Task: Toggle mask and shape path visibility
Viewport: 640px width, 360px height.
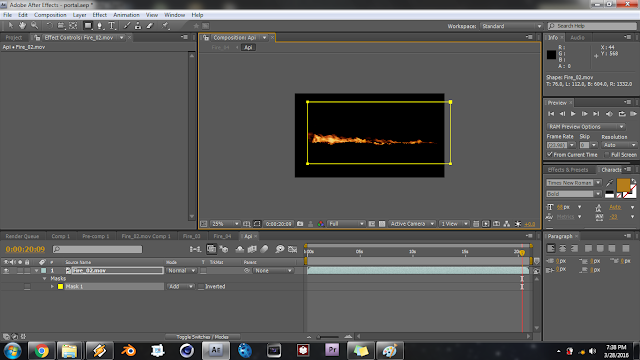Action: (x=257, y=224)
